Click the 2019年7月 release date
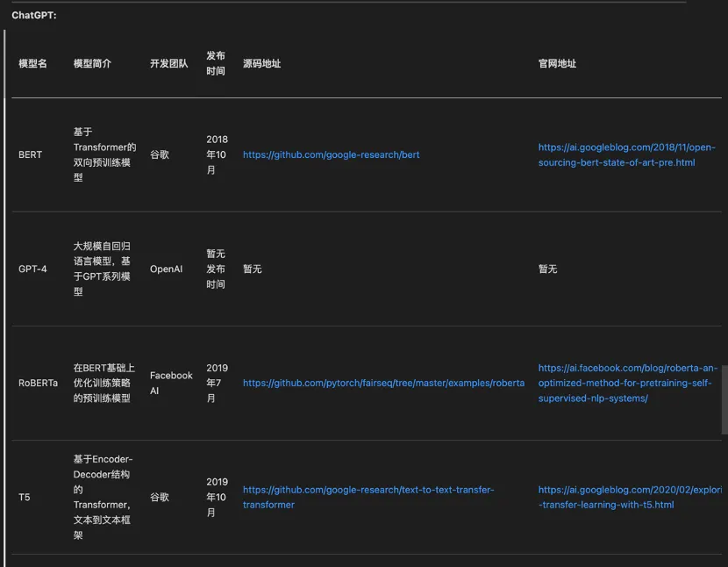The height and width of the screenshot is (567, 728). coord(217,383)
